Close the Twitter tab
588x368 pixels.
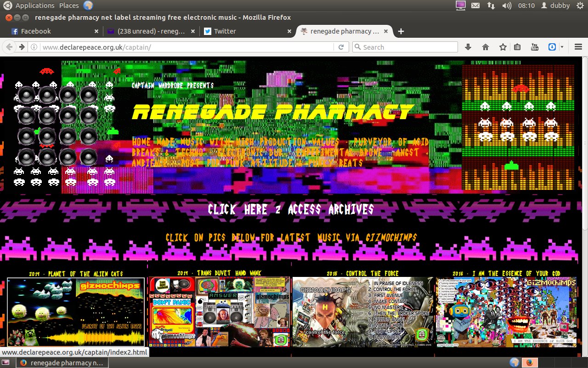point(289,31)
